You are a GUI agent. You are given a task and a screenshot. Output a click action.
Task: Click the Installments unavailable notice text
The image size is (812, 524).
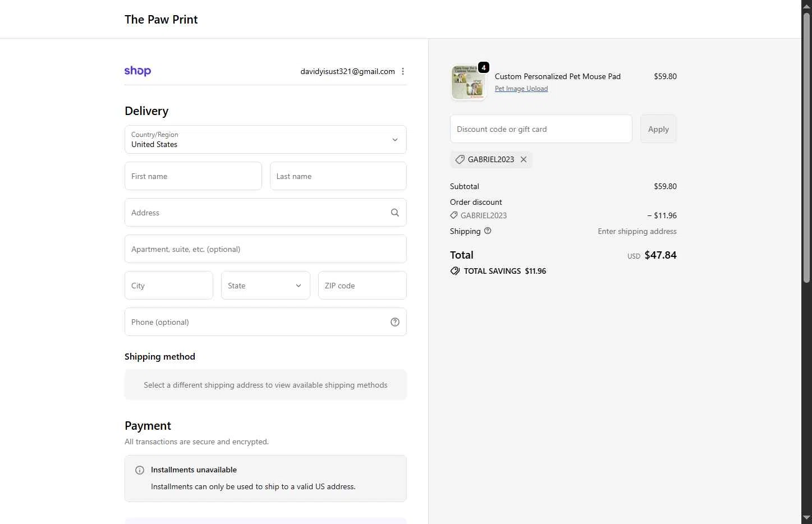pyautogui.click(x=253, y=486)
